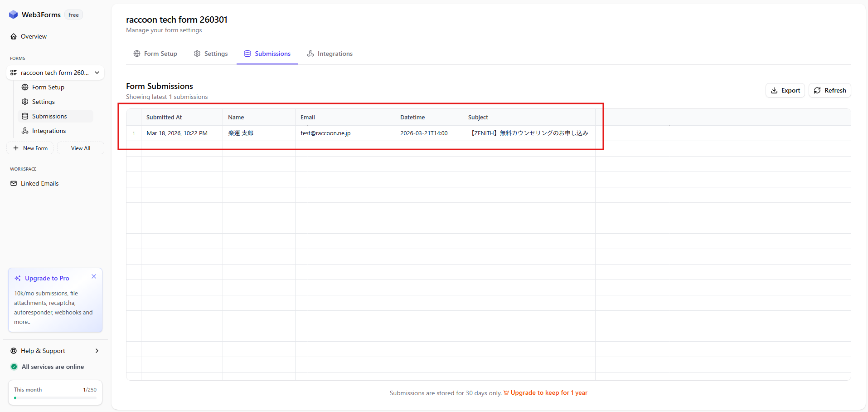The height and width of the screenshot is (412, 868).
Task: Click the Web3Forms logo icon
Action: point(14,15)
